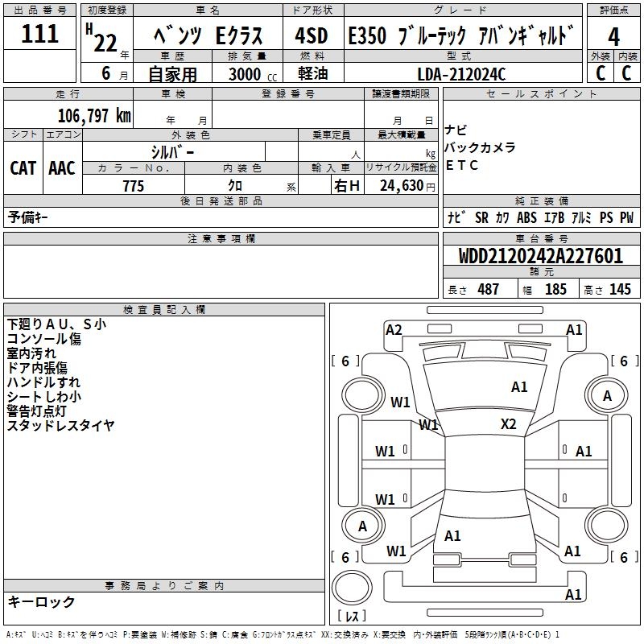This screenshot has width=644, height=644.
Task: Click the lot number 111
Action: coord(40,35)
